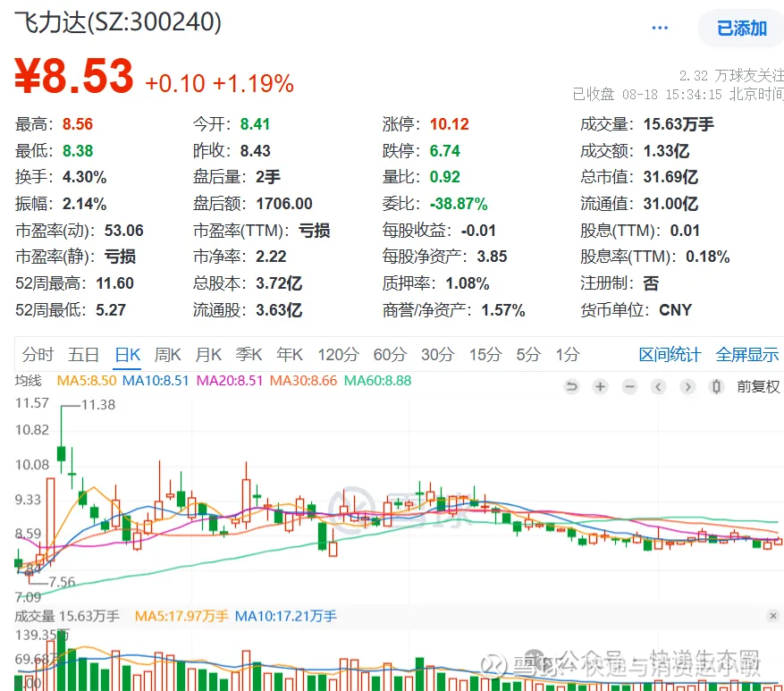Close the volume panel with the x icon
The height and width of the screenshot is (691, 784).
tap(773, 616)
